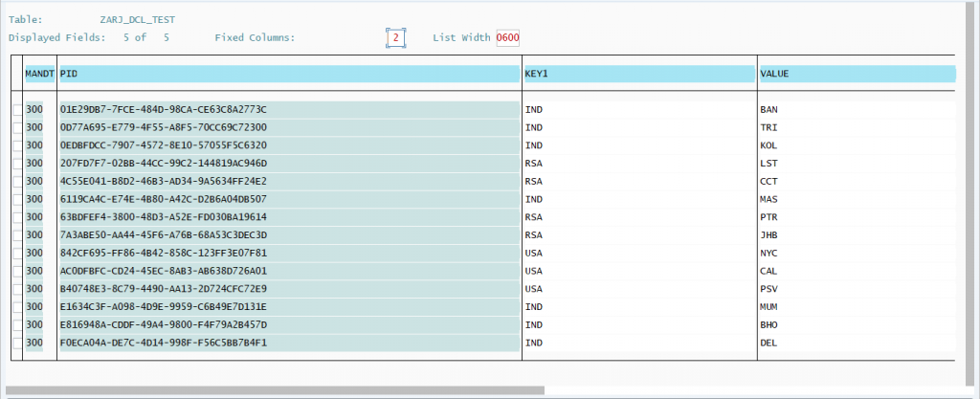Check the row box for value LST
Image resolution: width=980 pixels, height=399 pixels.
pos(17,164)
